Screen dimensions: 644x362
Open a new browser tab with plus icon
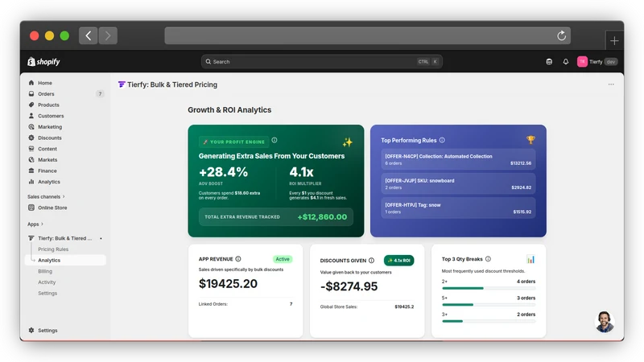click(x=614, y=41)
